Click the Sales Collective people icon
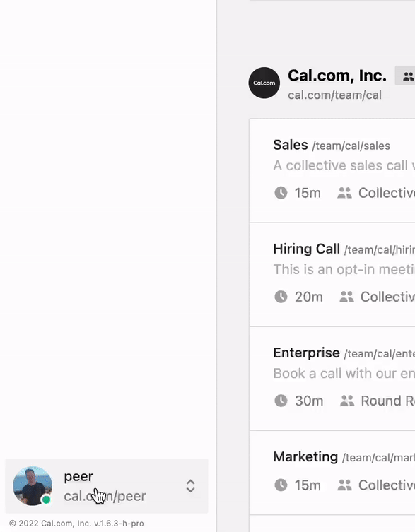The image size is (415, 532). click(344, 193)
